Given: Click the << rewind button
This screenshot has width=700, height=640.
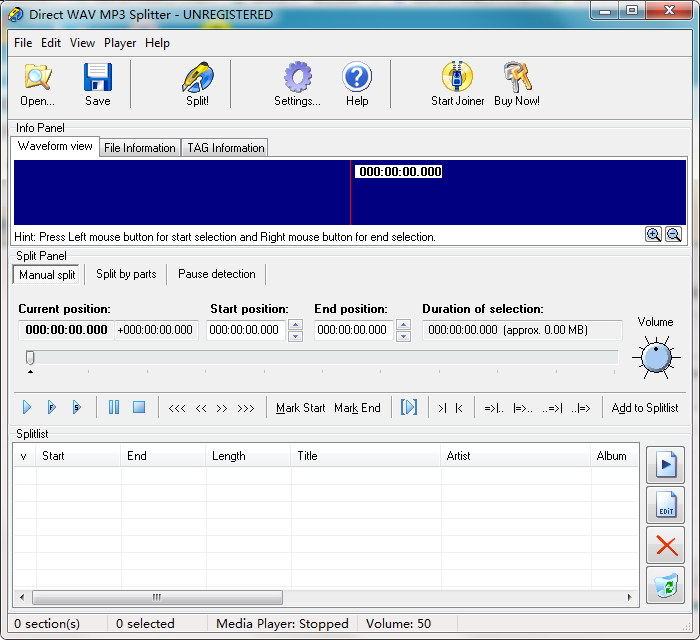Looking at the screenshot, I should click(x=201, y=408).
